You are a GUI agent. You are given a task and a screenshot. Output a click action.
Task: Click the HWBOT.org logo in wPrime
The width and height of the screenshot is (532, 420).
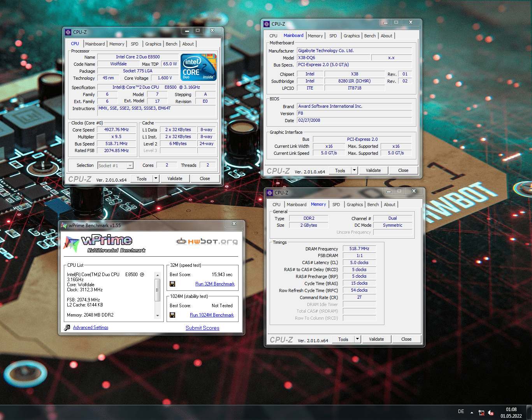[207, 241]
